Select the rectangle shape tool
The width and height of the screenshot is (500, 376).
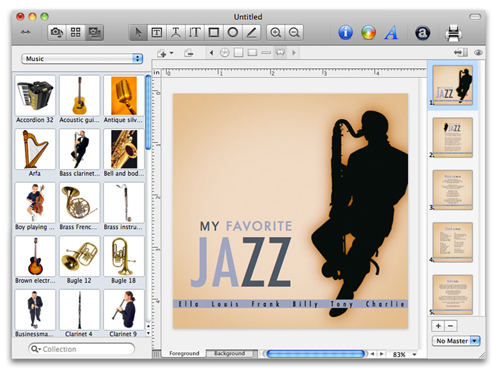point(214,33)
